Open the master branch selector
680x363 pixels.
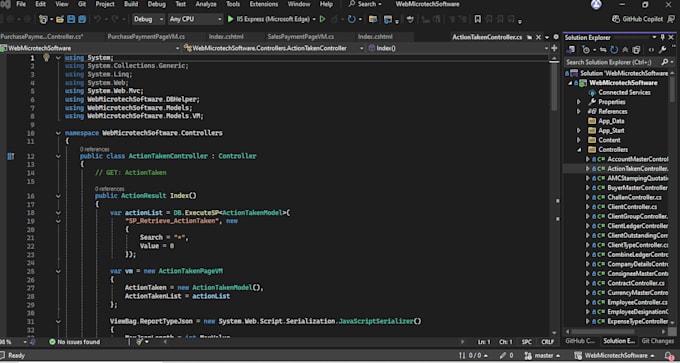point(542,356)
